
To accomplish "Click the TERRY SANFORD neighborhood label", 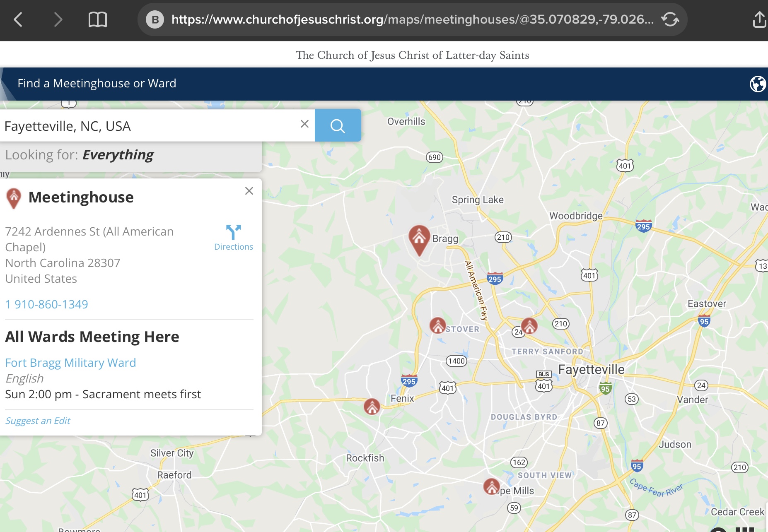I will tap(547, 351).
